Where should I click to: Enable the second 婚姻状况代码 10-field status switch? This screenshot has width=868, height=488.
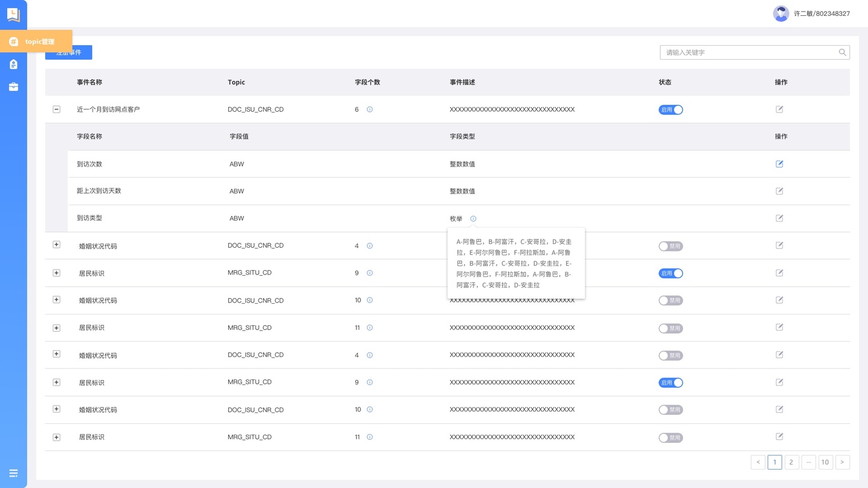click(x=670, y=410)
